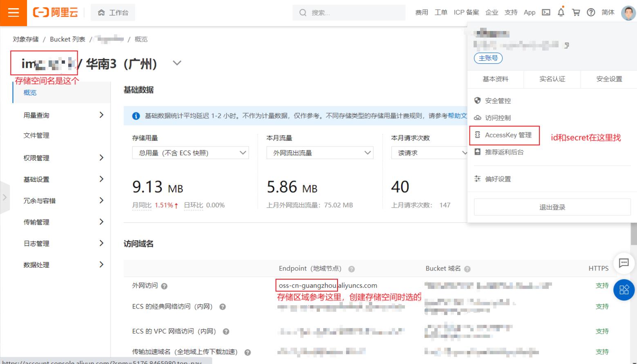The image size is (637, 364).
Task: Click the 5.86 MB traffic value
Action: (292, 187)
